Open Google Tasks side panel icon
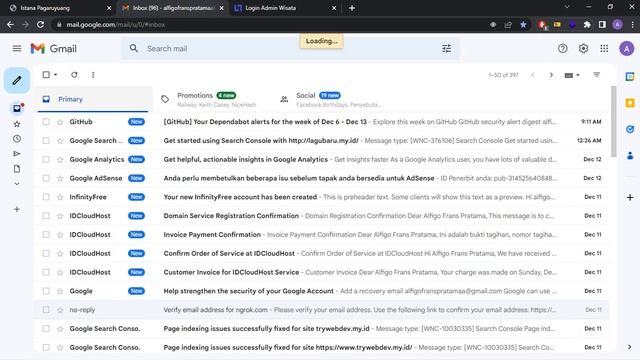This screenshot has width=640, height=360. point(630,129)
